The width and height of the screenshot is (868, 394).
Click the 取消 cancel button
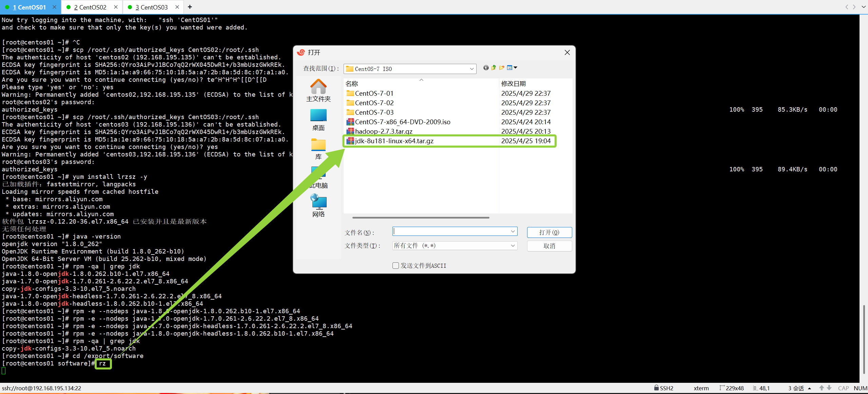[x=549, y=246]
